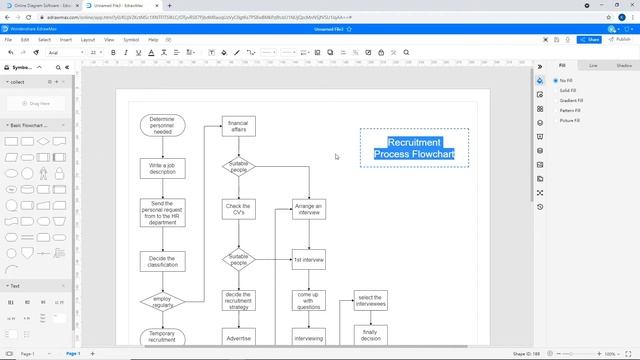The width and height of the screenshot is (640, 360).
Task: Open the font color tool
Action: click(x=151, y=53)
